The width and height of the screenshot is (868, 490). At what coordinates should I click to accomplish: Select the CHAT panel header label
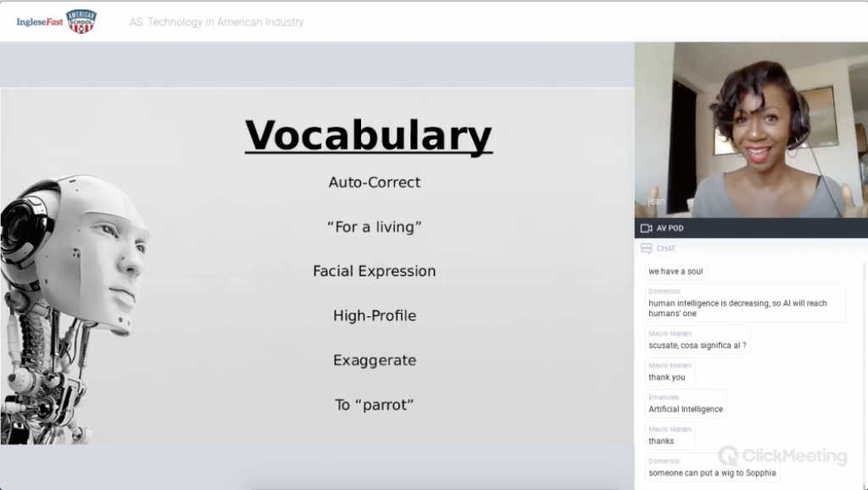point(666,248)
